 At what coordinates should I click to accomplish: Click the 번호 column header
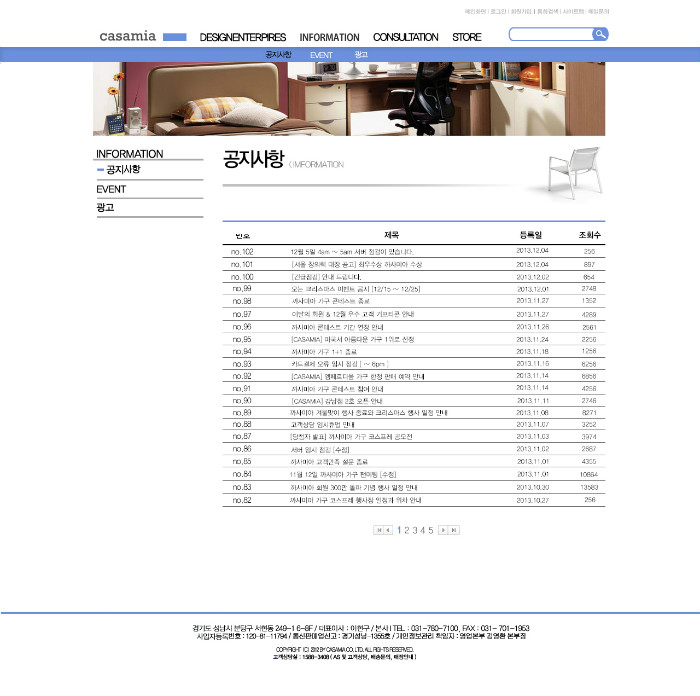242,236
